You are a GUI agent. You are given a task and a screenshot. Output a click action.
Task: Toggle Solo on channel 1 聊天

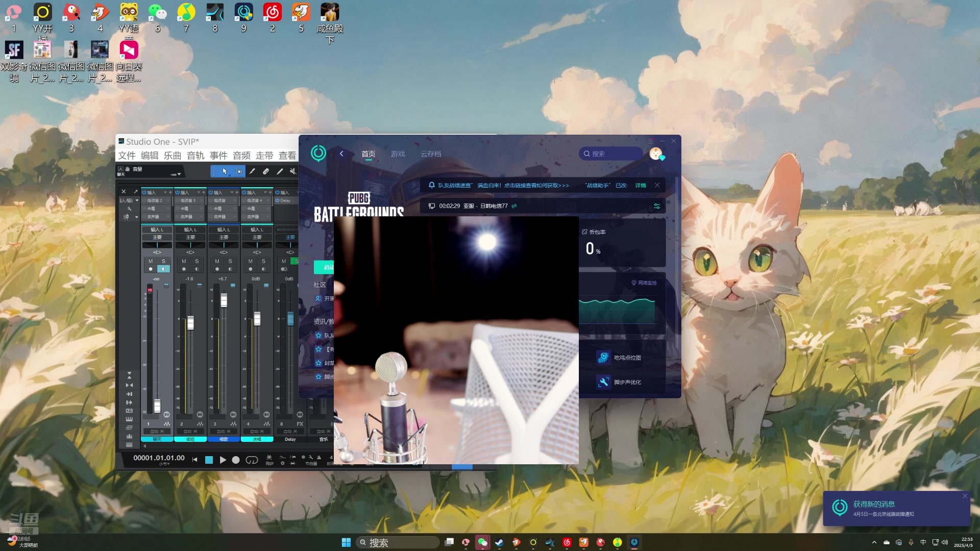pyautogui.click(x=163, y=261)
